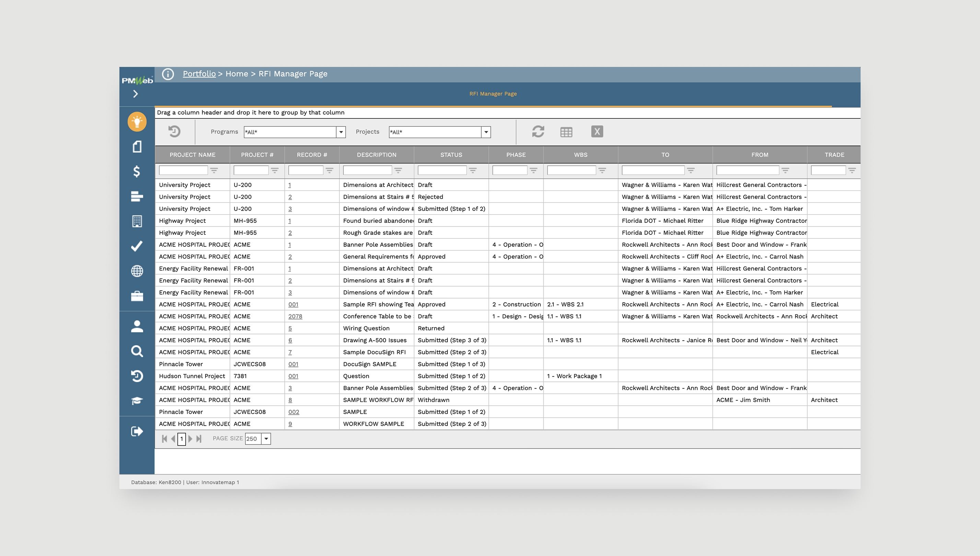The height and width of the screenshot is (556, 980).
Task: Go to last page of grid
Action: pyautogui.click(x=199, y=439)
